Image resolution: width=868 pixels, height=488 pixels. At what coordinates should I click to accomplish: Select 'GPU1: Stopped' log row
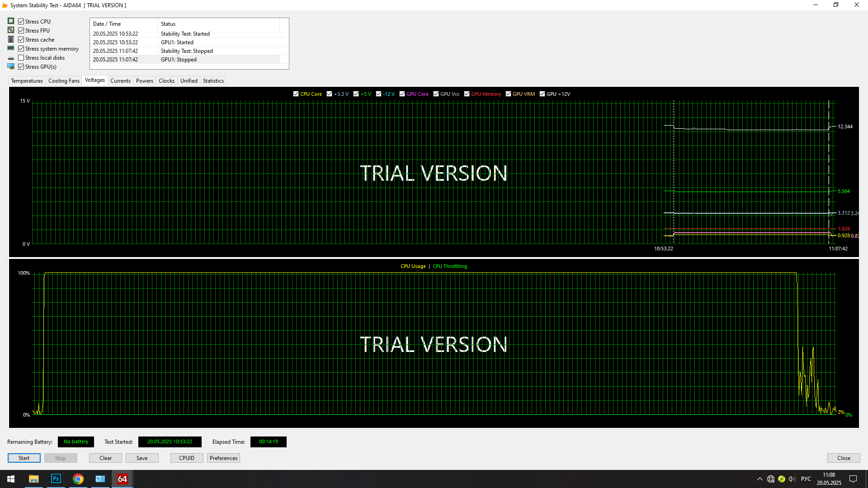(185, 60)
